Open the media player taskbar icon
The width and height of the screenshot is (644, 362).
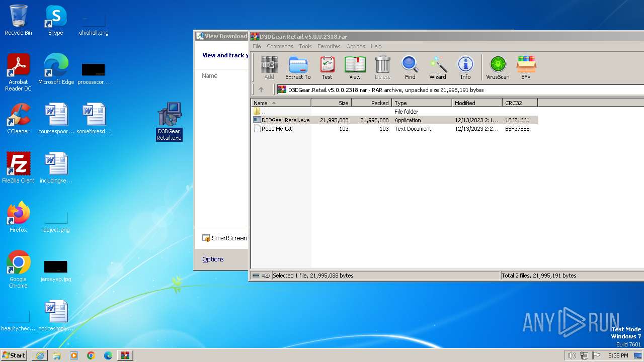click(x=74, y=355)
